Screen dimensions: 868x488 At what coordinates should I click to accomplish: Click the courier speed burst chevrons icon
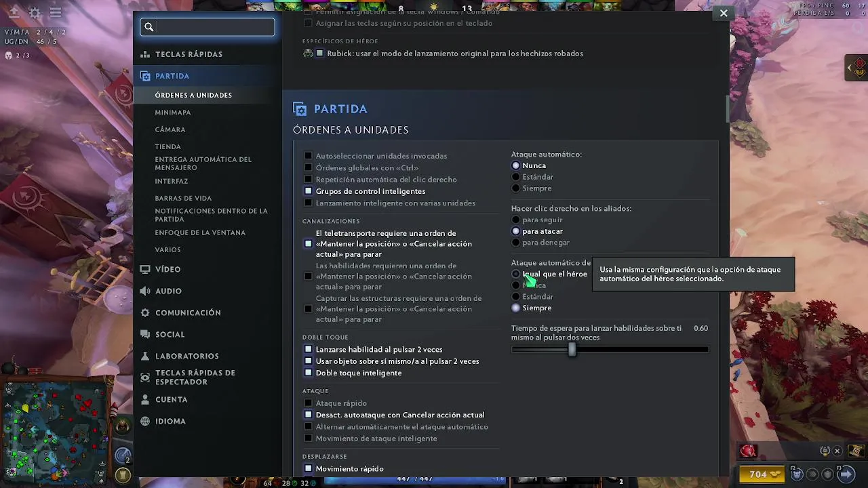pyautogui.click(x=812, y=474)
